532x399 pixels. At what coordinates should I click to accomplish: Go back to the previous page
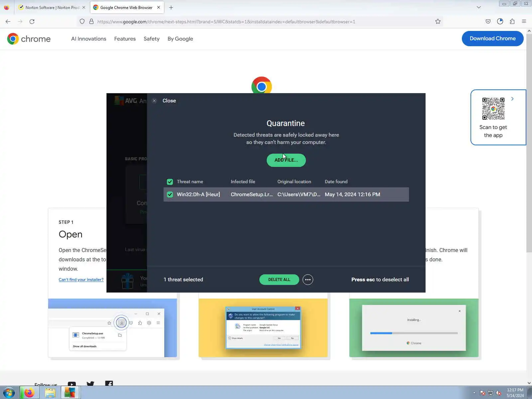8,22
